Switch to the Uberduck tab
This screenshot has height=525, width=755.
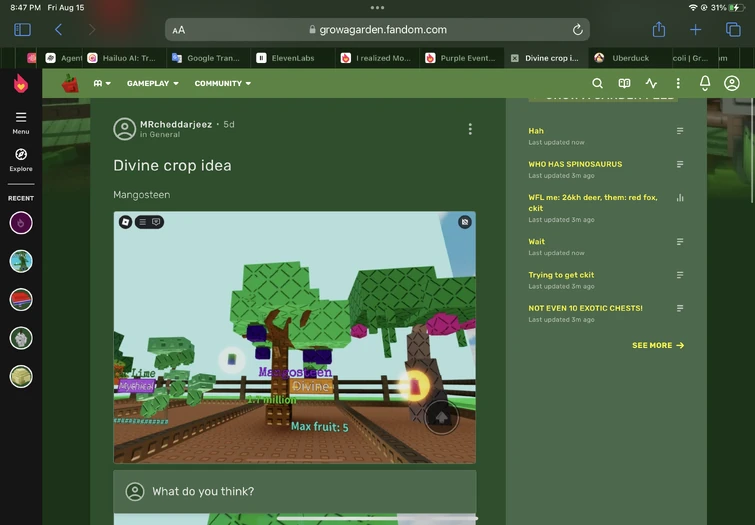click(x=630, y=58)
